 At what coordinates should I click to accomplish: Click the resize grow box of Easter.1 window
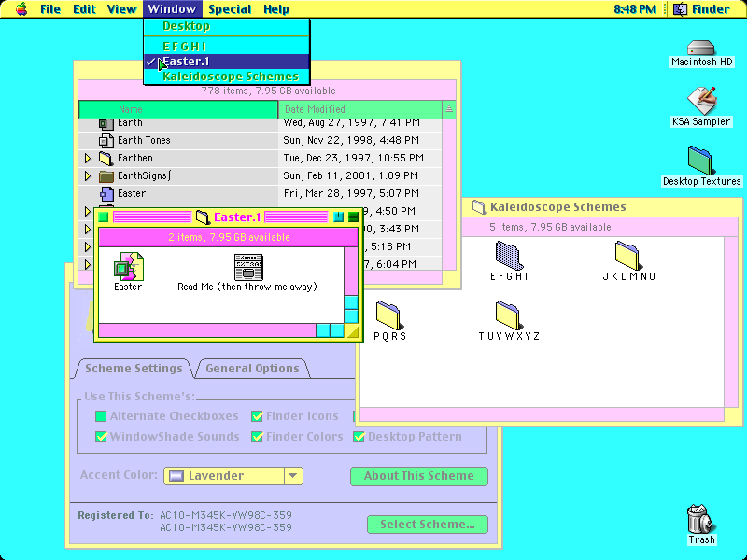click(x=352, y=331)
